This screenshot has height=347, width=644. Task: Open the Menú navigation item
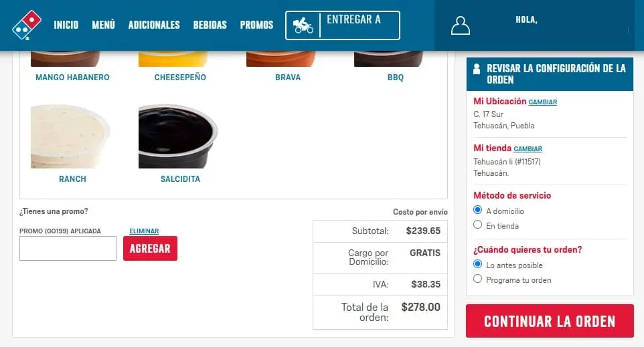point(104,25)
